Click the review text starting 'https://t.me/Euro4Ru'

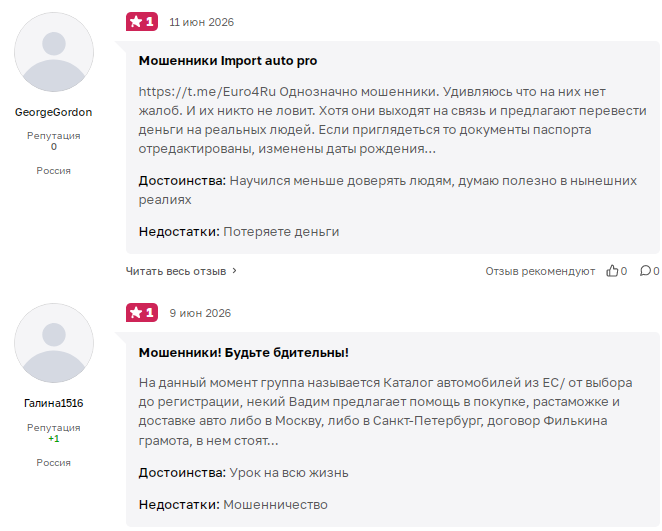392,120
